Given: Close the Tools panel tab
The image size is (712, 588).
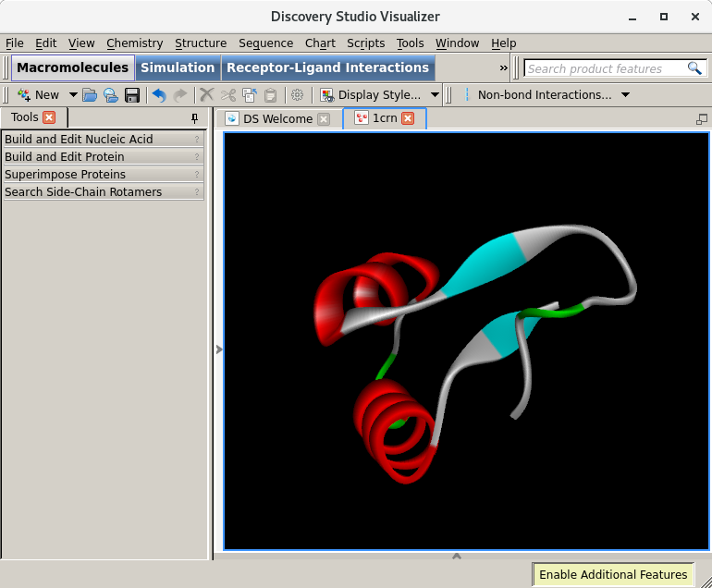Looking at the screenshot, I should [x=49, y=117].
